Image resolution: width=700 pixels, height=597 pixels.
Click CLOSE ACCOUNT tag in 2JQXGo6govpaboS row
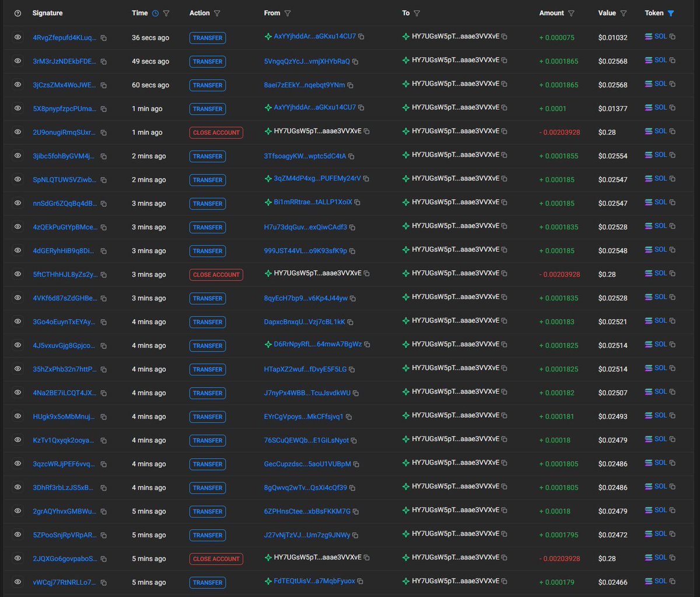216,558
